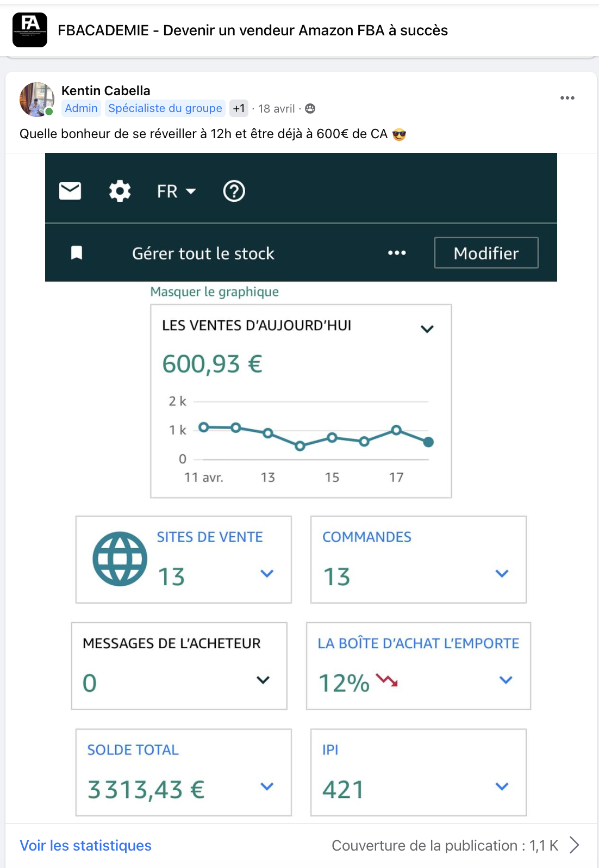
Task: Click the Masquer le graphique link
Action: (x=214, y=292)
